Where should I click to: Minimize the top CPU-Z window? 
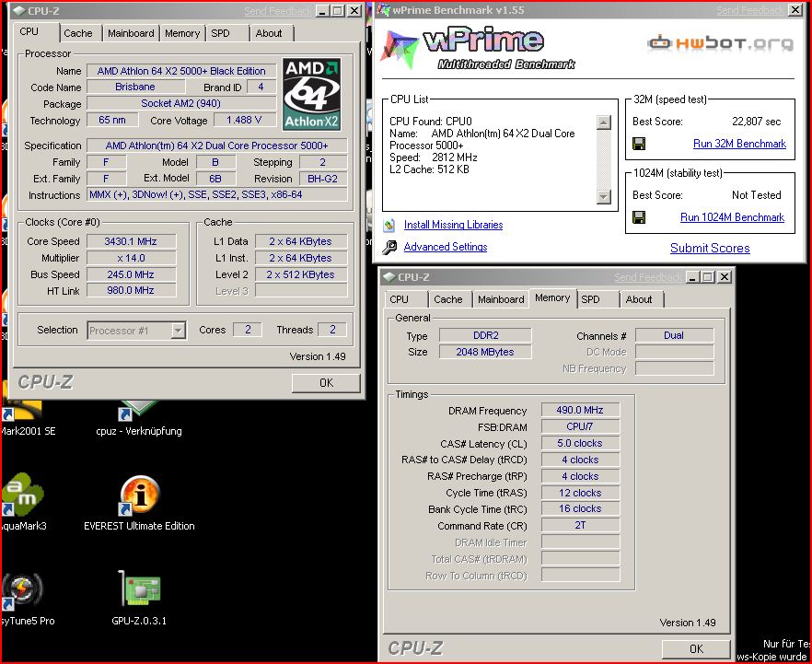click(x=322, y=10)
